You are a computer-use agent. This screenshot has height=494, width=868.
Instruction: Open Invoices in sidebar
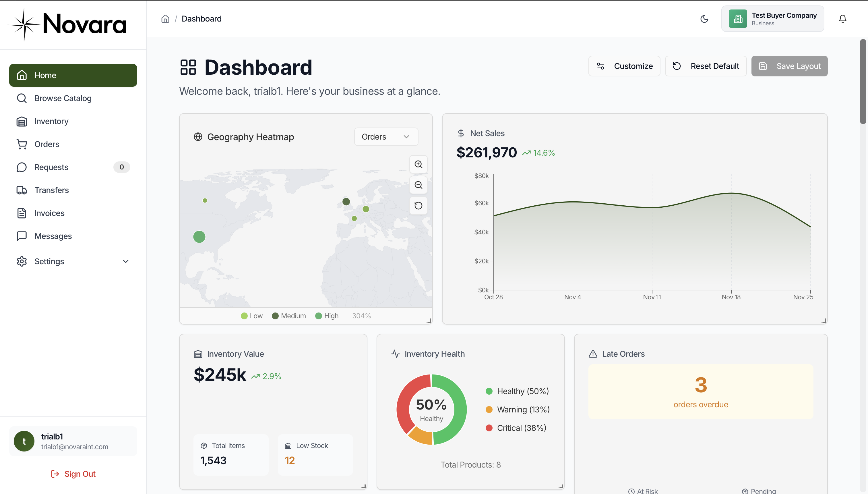pyautogui.click(x=73, y=213)
